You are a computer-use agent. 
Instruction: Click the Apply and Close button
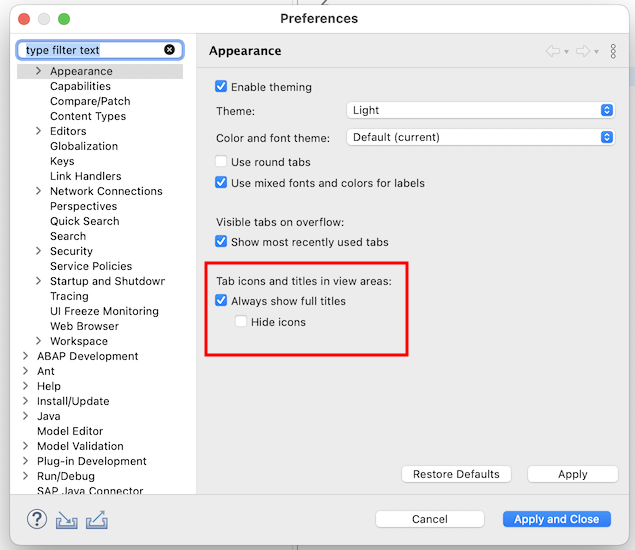pos(556,519)
